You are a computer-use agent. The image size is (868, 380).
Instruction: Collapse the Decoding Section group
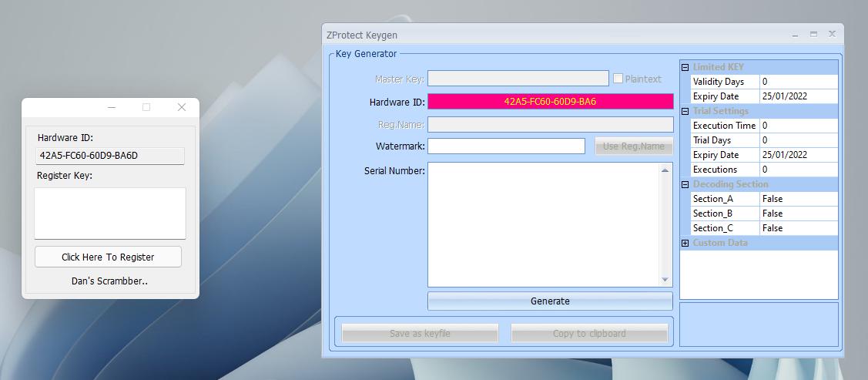tap(685, 184)
